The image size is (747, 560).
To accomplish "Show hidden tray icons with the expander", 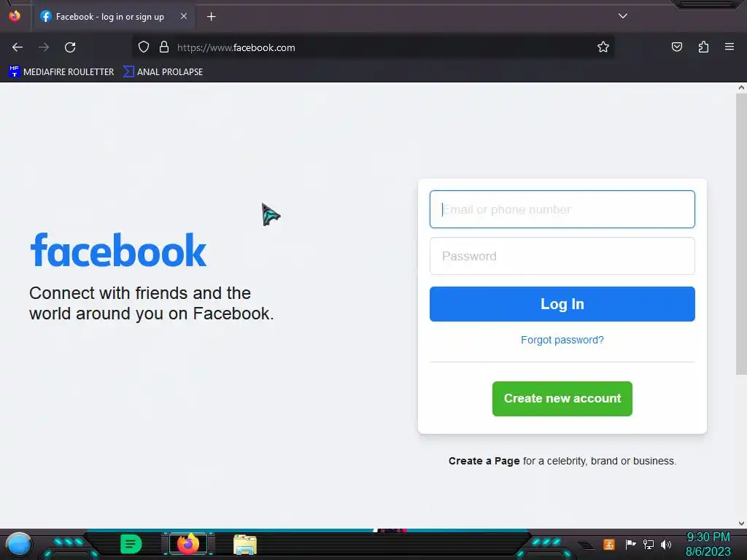I will [587, 545].
